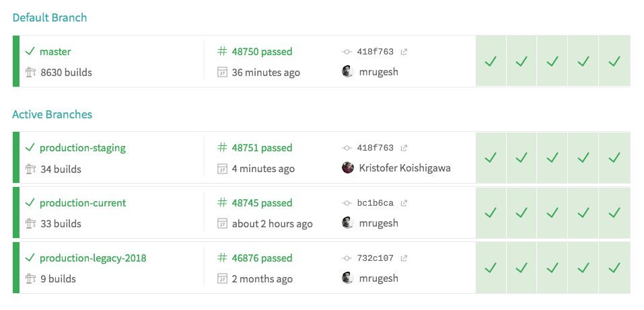
Task: Select last build-history tile in production-staging row
Action: tap(614, 157)
